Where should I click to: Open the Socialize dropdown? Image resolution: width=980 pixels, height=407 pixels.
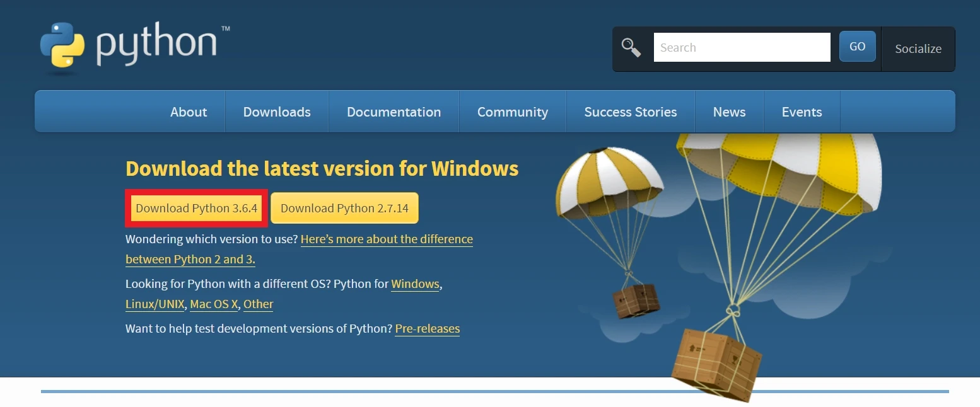point(918,49)
